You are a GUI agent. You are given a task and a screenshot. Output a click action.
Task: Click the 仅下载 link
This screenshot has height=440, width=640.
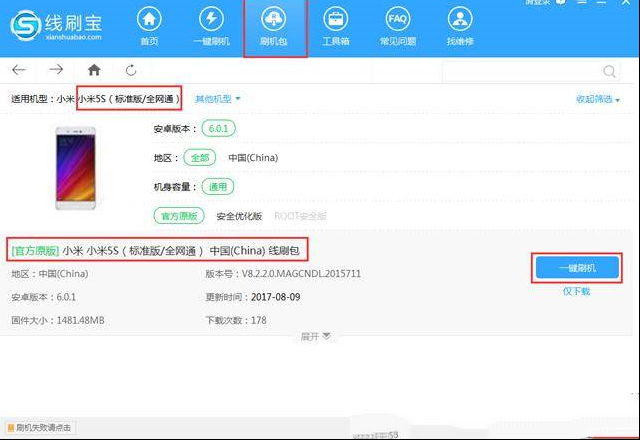(x=576, y=291)
